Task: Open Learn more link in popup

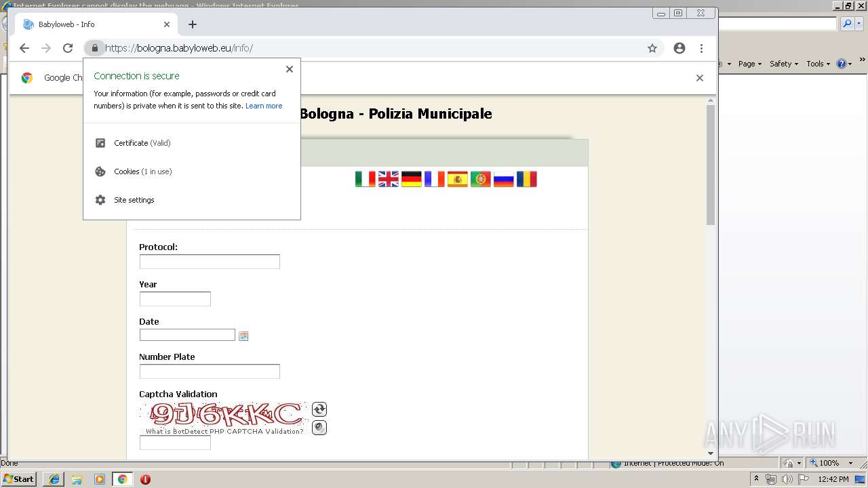Action: point(264,106)
